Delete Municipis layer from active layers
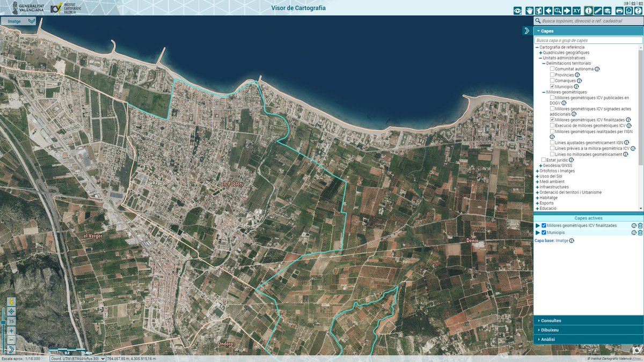The width and height of the screenshot is (644, 362). pos(640,232)
